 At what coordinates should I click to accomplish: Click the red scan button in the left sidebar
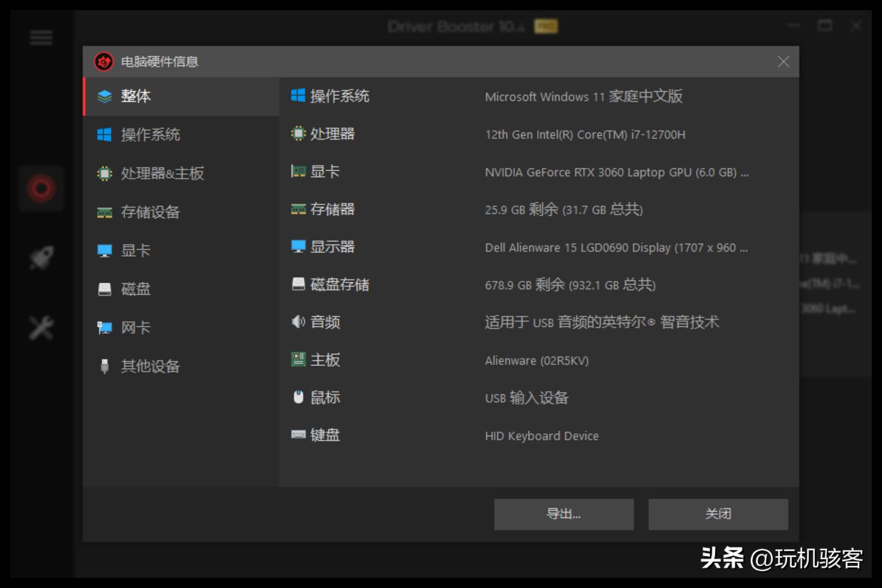(41, 188)
